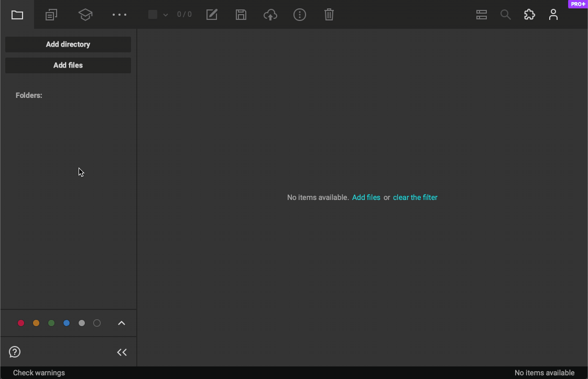
Task: Open the more options ellipsis menu
Action: (119, 15)
